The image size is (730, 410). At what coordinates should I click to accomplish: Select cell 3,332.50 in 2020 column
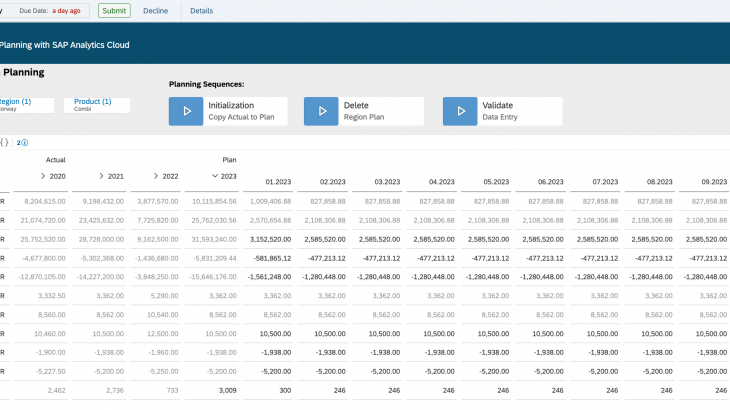(x=52, y=296)
